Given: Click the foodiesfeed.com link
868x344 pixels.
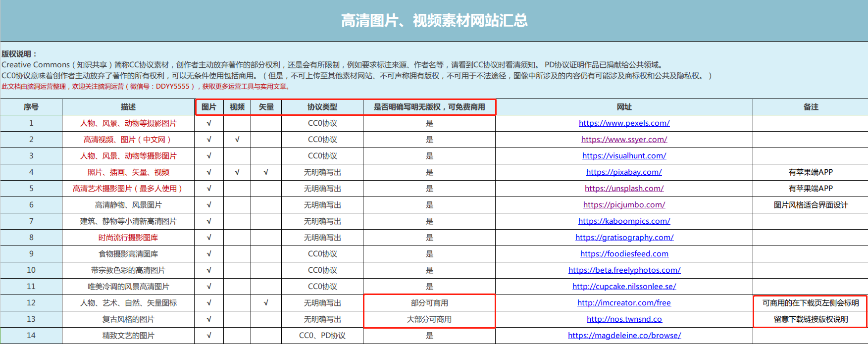Looking at the screenshot, I should (x=624, y=254).
